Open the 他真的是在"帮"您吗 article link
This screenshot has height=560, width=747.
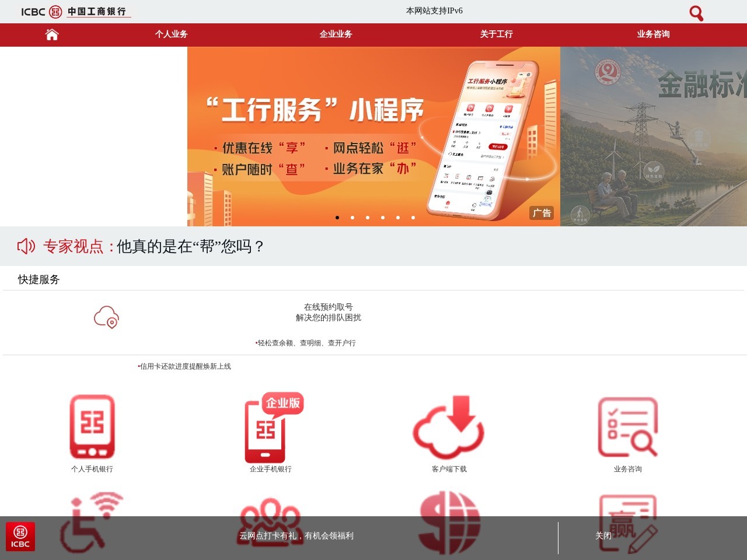(190, 246)
